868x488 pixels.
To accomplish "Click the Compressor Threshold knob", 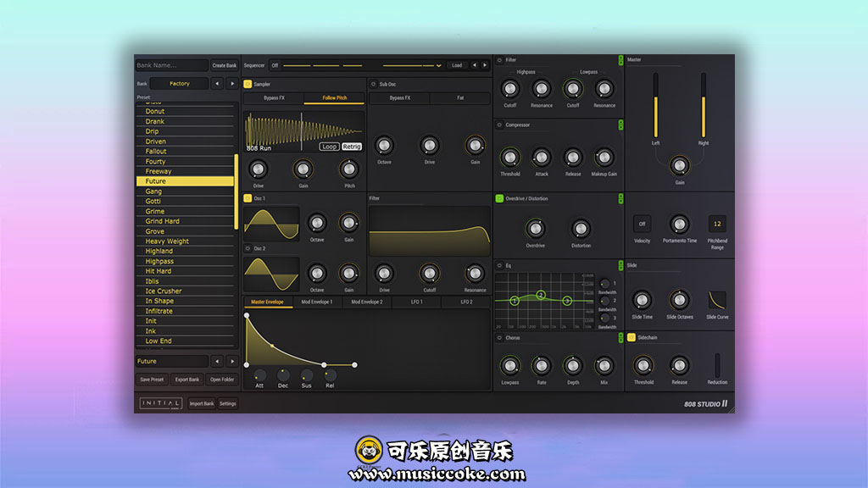I will [509, 157].
